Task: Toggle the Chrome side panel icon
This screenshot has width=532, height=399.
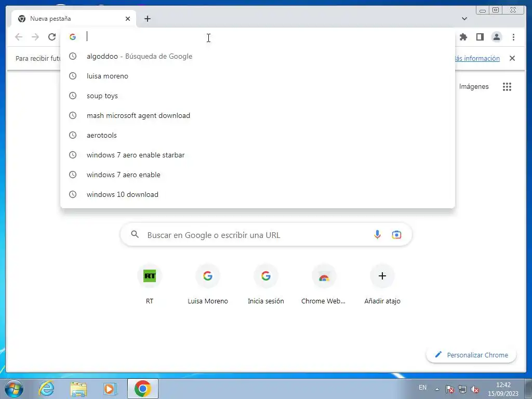Action: [x=480, y=37]
